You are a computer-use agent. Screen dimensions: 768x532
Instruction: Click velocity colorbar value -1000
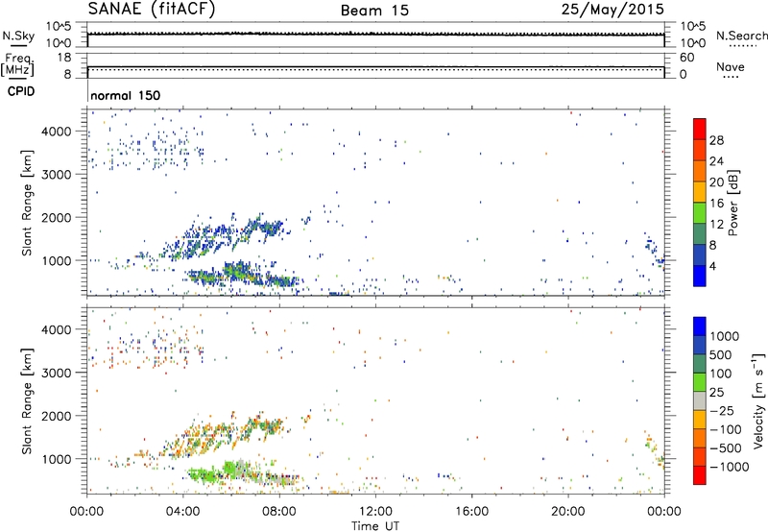coord(730,467)
